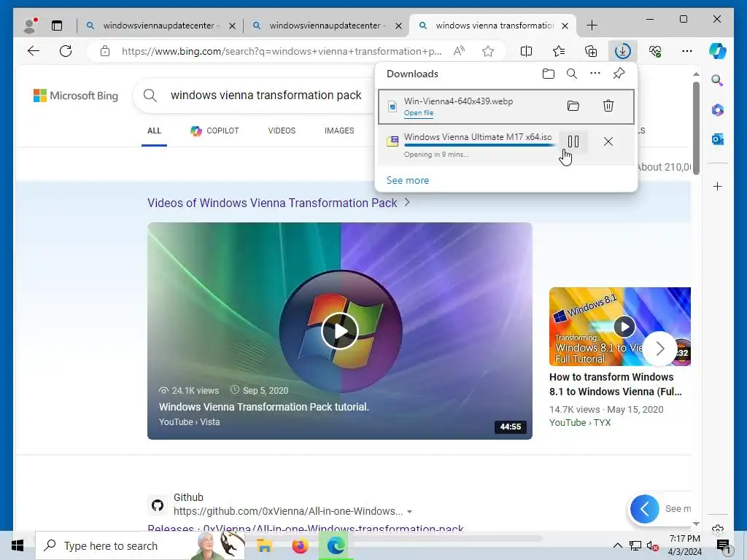This screenshot has width=747, height=560.
Task: Switch to IMAGES search tab
Action: [339, 131]
